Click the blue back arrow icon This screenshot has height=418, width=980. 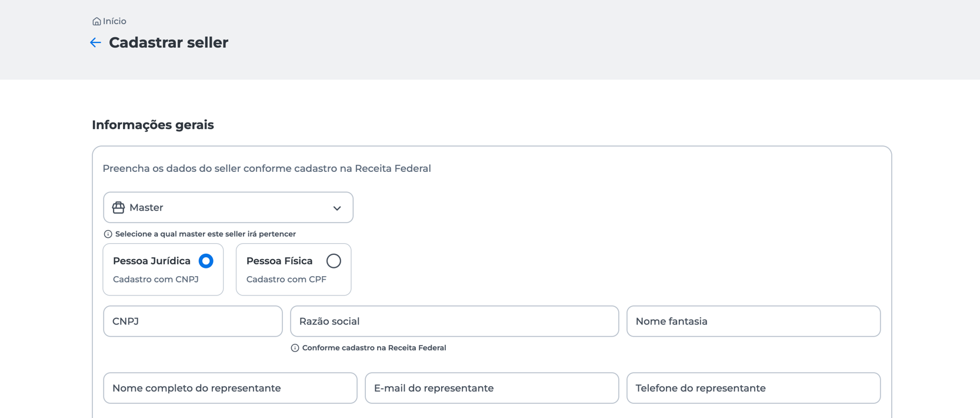pyautogui.click(x=95, y=42)
